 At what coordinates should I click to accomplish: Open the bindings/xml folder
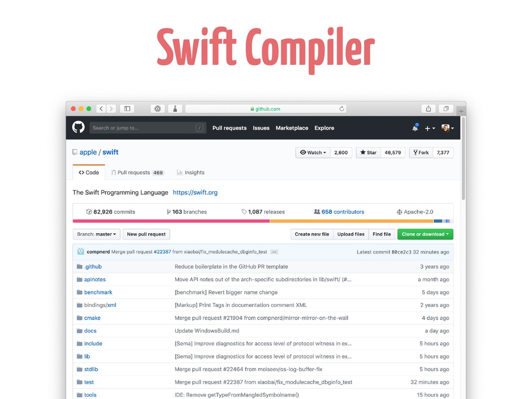click(x=100, y=305)
